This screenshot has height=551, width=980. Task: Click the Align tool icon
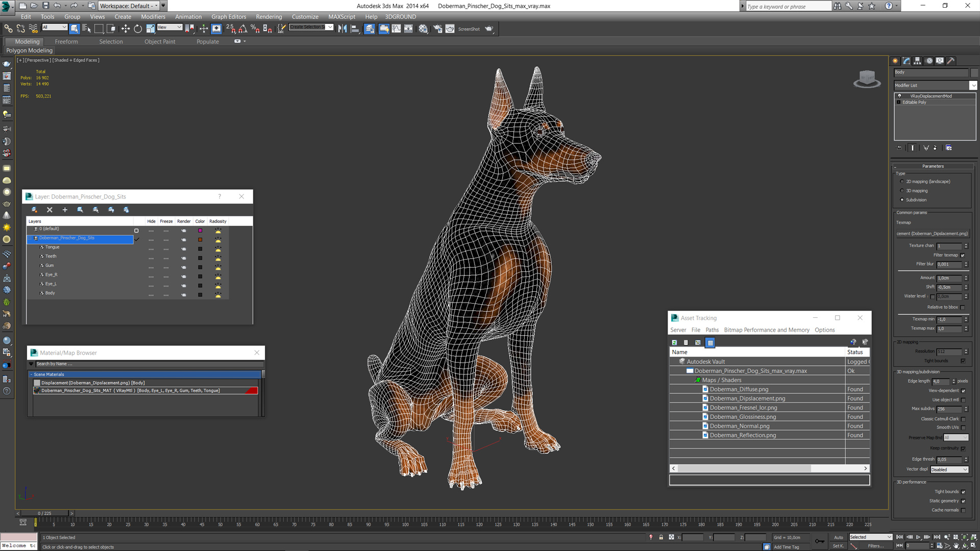coord(355,29)
